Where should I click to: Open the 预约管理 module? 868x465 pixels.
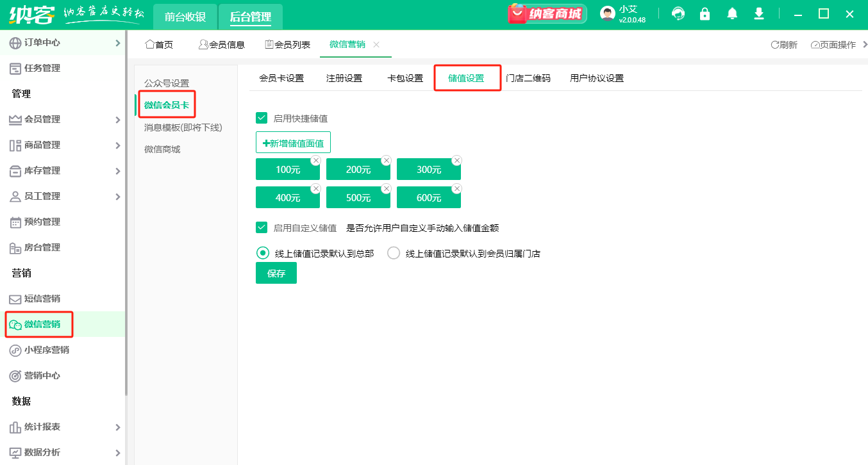tap(38, 222)
